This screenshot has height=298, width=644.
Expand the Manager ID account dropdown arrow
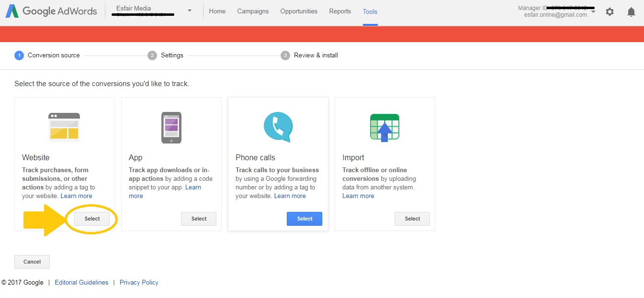click(594, 11)
